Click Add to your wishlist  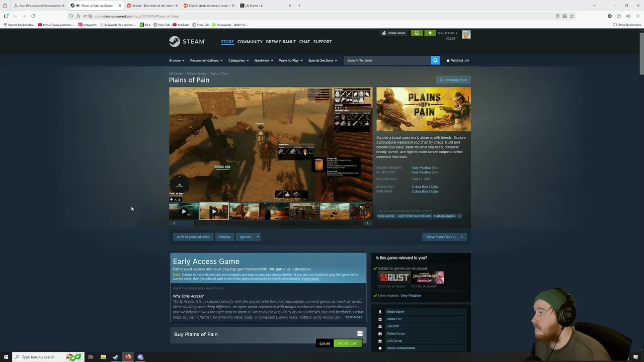point(193,237)
